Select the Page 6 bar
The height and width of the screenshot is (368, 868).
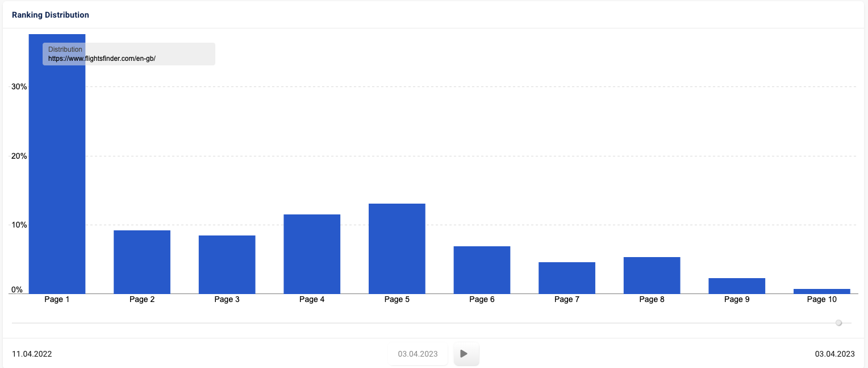(x=482, y=270)
